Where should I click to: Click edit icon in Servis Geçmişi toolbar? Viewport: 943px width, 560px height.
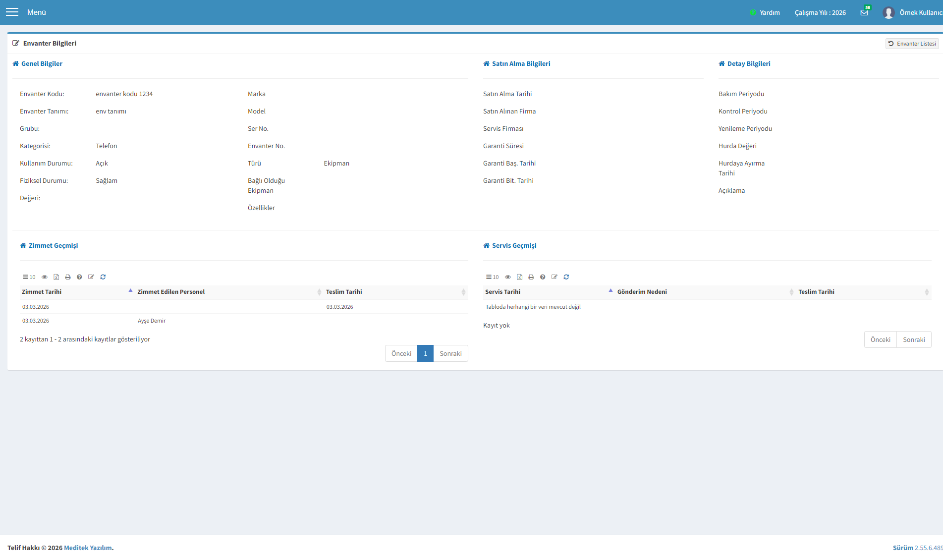pos(555,277)
